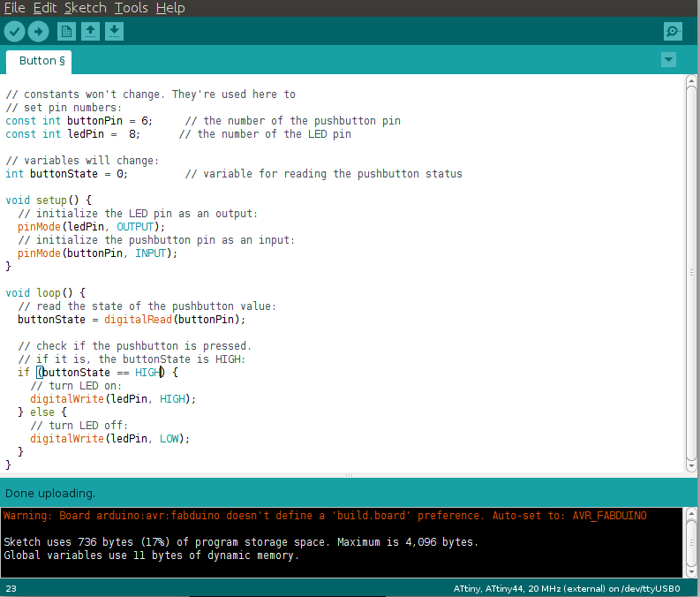
Task: Click comment '// turn LED off:'
Action: coord(79,426)
